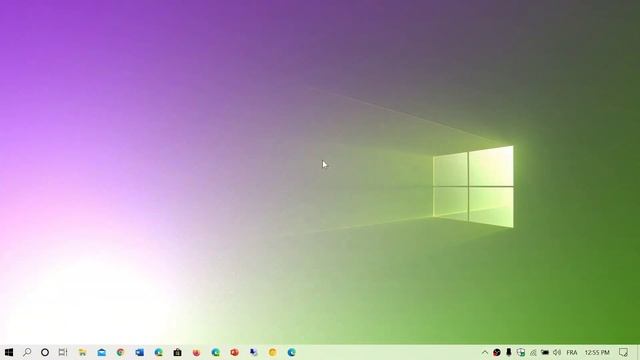The image size is (640, 360).
Task: Open taskbar search magnifier
Action: [x=27, y=352]
